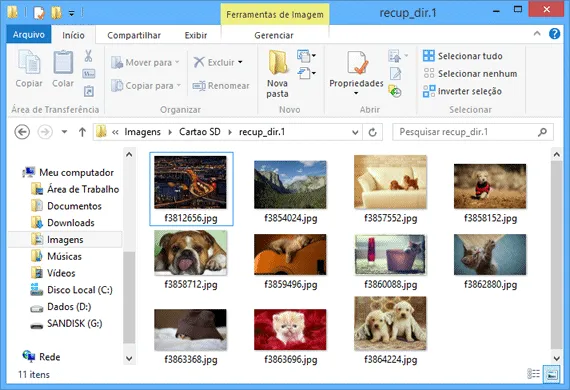
Task: Select Meu computador in navigation pane
Action: click(x=69, y=172)
